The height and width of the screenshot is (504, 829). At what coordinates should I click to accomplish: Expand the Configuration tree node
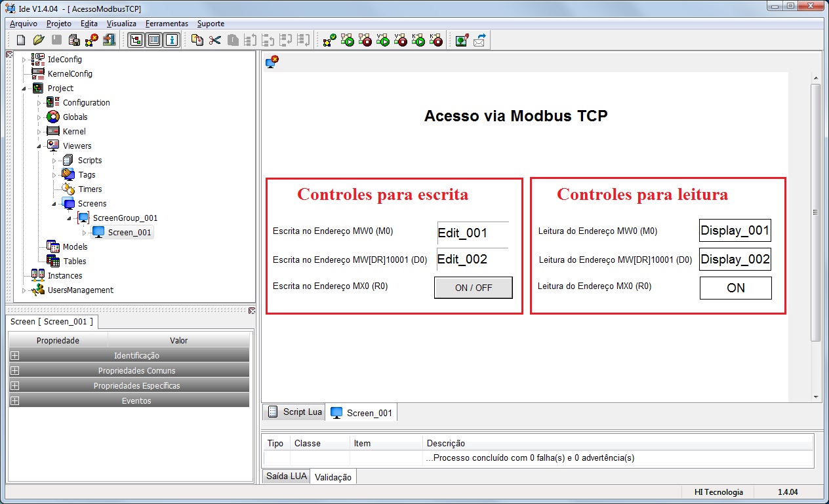point(39,103)
